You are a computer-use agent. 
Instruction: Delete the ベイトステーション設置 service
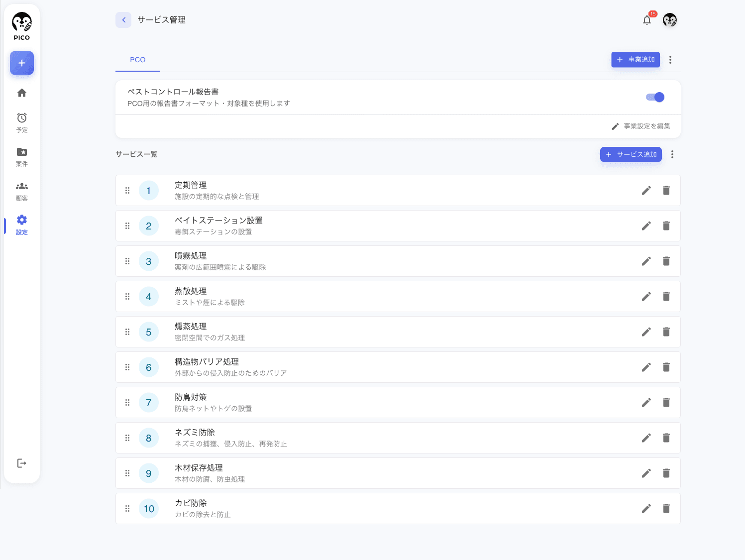[x=666, y=226]
